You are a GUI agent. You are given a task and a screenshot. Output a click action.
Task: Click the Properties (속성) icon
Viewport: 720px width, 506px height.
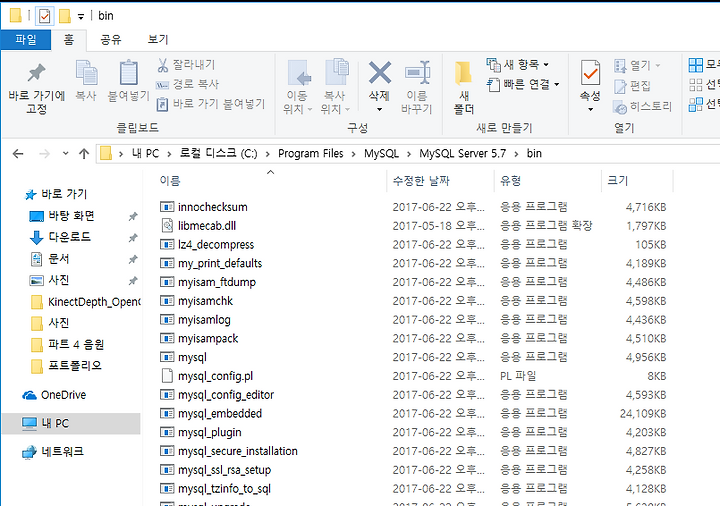click(x=590, y=73)
